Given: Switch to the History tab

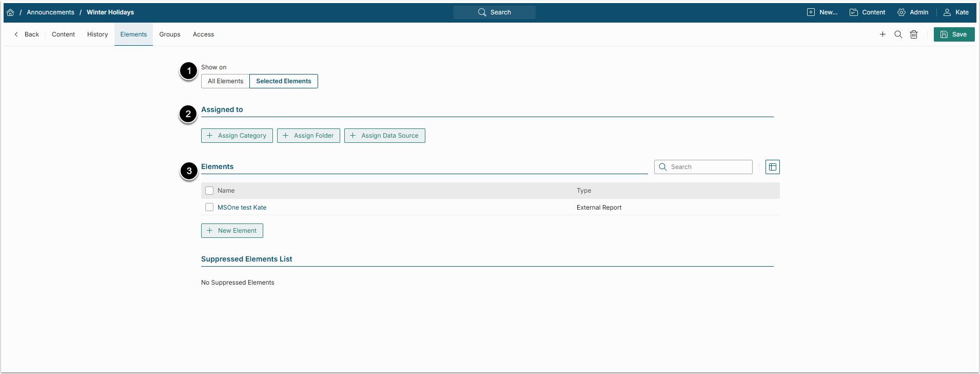Looking at the screenshot, I should (97, 34).
